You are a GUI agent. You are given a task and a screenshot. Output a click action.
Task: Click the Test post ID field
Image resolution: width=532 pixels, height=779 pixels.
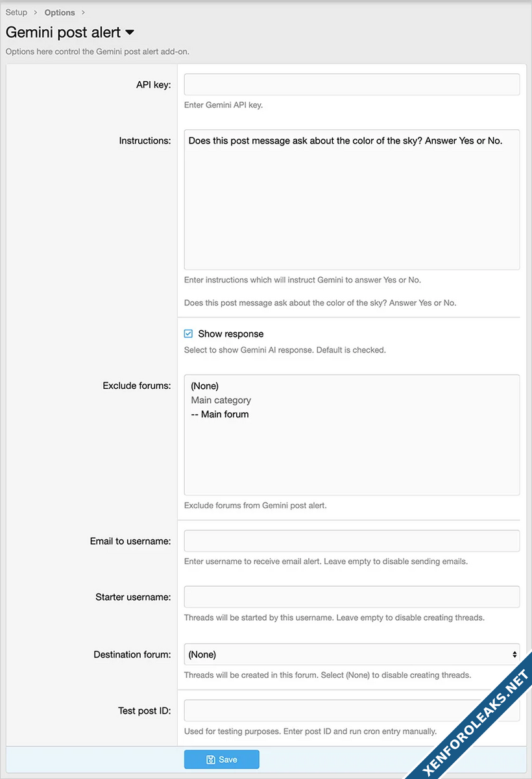(x=352, y=710)
